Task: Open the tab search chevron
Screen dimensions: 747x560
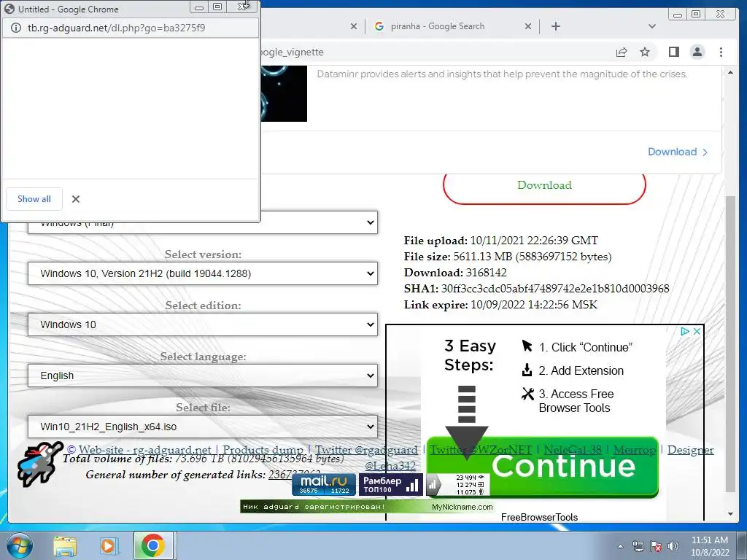Action: [652, 26]
